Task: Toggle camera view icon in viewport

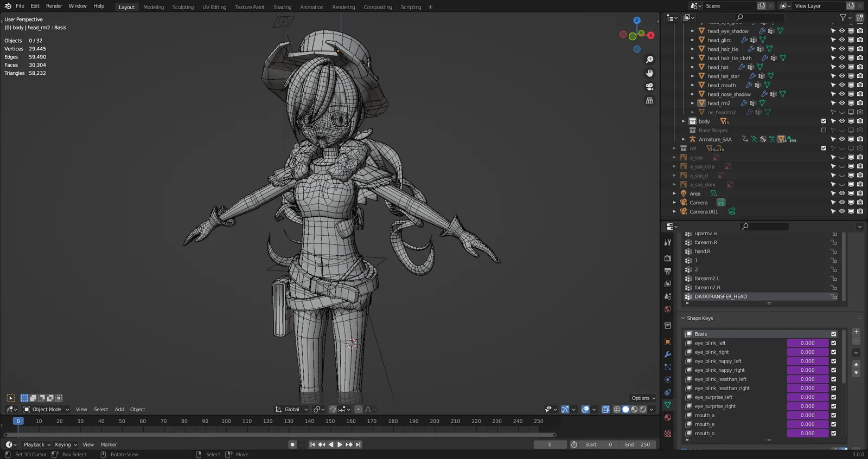Action: pos(649,87)
